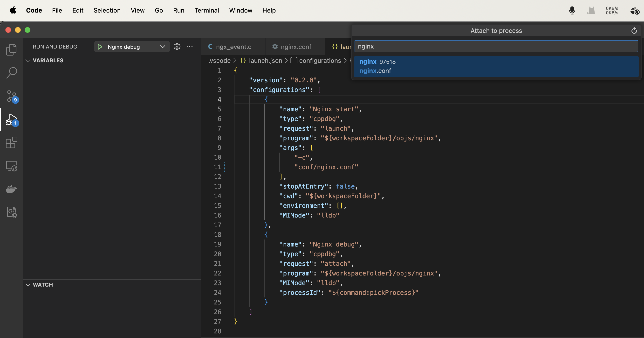Open the Apple menu
The width and height of the screenshot is (644, 338).
[x=13, y=10]
